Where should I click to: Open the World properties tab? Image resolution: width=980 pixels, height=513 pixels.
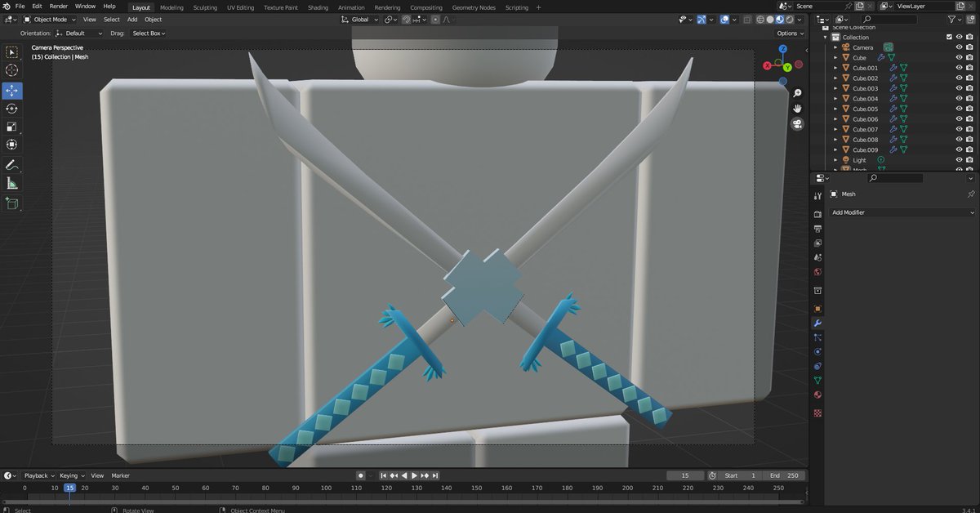coord(817,272)
